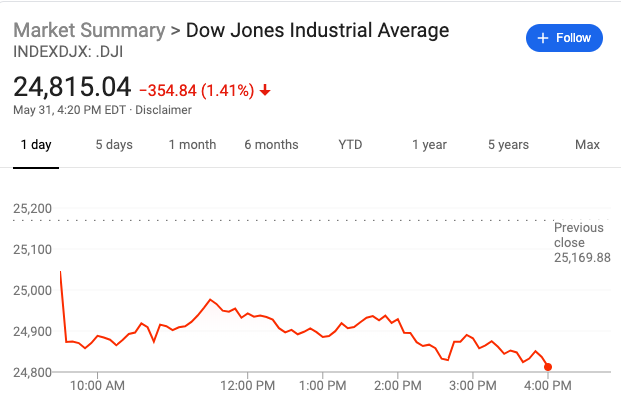
Task: Select the 1 day tab
Action: click(x=36, y=145)
